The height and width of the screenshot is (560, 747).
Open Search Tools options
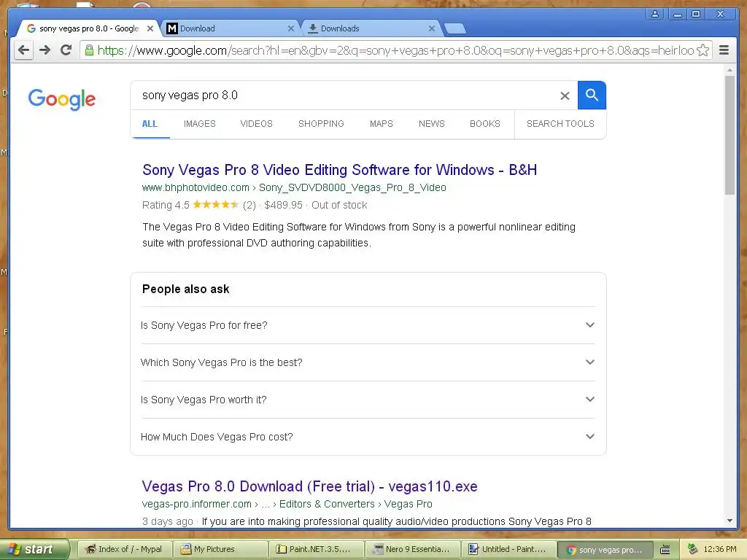pyautogui.click(x=560, y=124)
